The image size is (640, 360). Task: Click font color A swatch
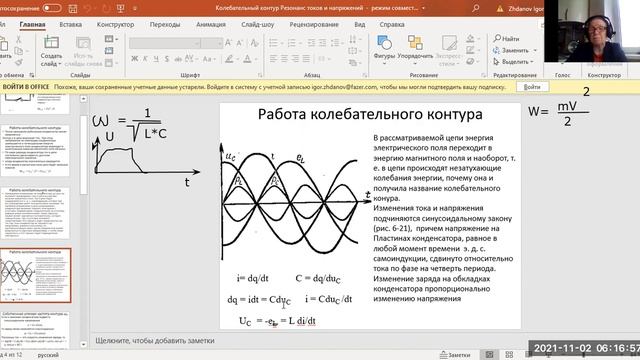coord(247,59)
